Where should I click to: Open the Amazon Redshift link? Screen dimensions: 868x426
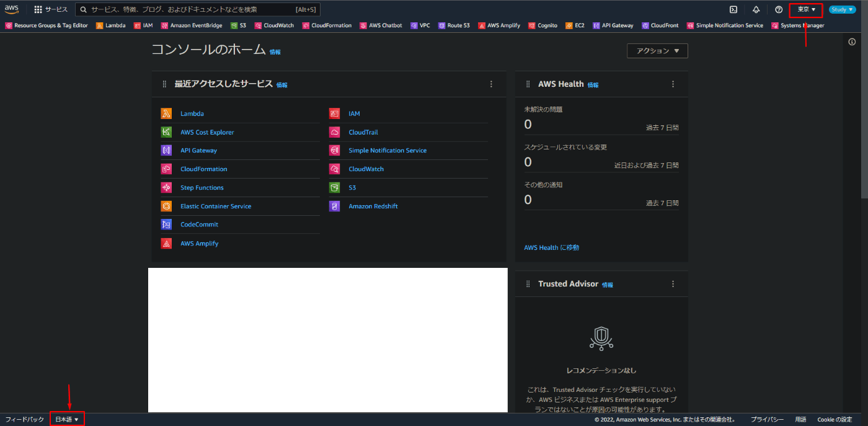(x=373, y=206)
